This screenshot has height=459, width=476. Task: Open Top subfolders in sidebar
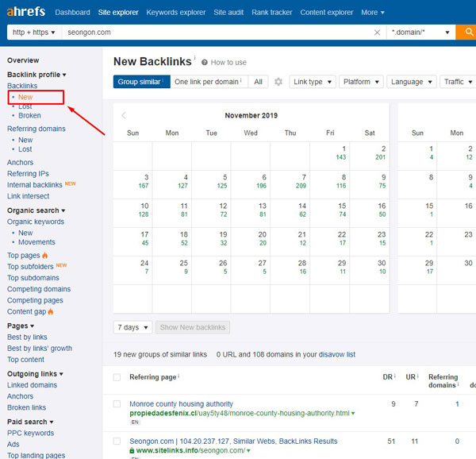(30, 266)
